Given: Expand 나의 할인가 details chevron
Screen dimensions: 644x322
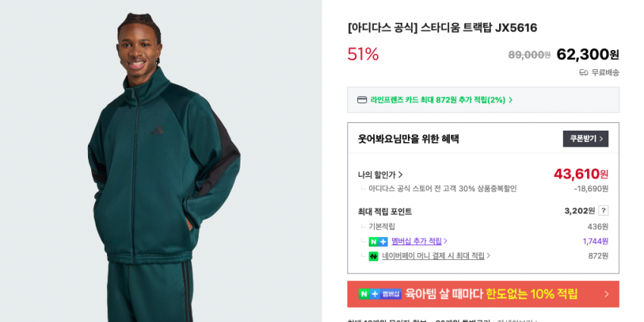Looking at the screenshot, I should [401, 175].
